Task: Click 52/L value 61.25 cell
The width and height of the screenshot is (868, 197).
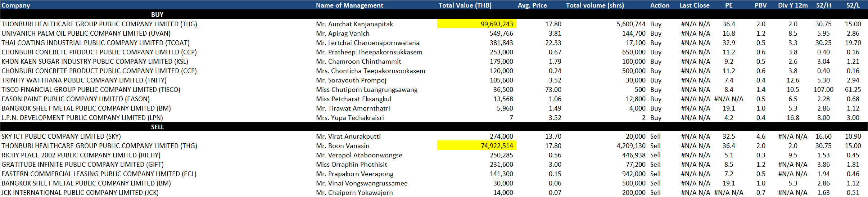Action: 853,90
